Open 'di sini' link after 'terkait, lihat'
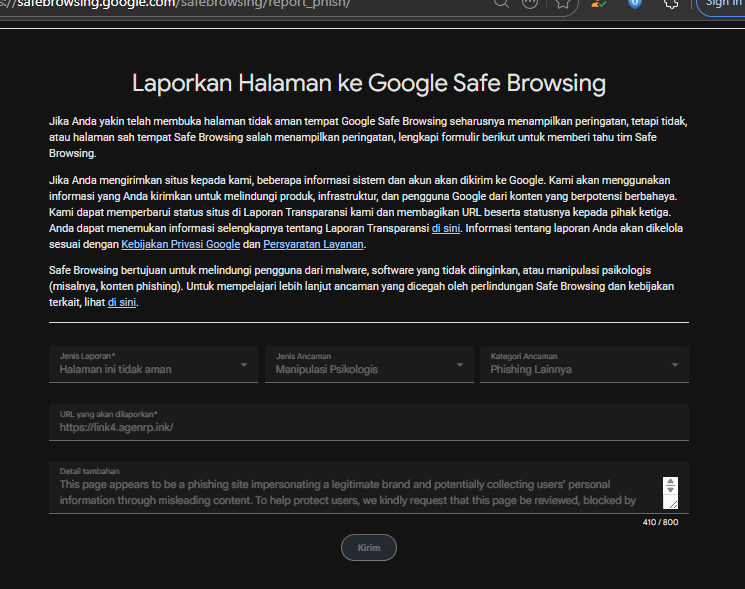The image size is (745, 589). pyautogui.click(x=122, y=302)
